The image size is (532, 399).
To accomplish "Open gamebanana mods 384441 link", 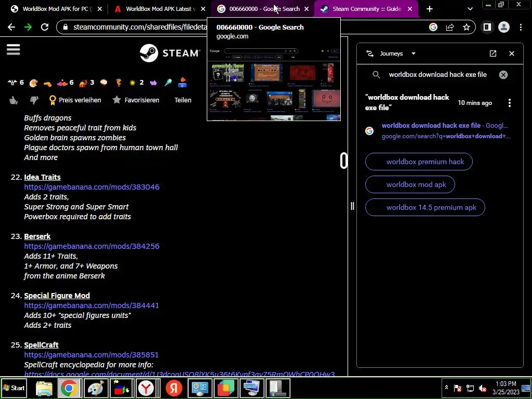I will [91, 305].
